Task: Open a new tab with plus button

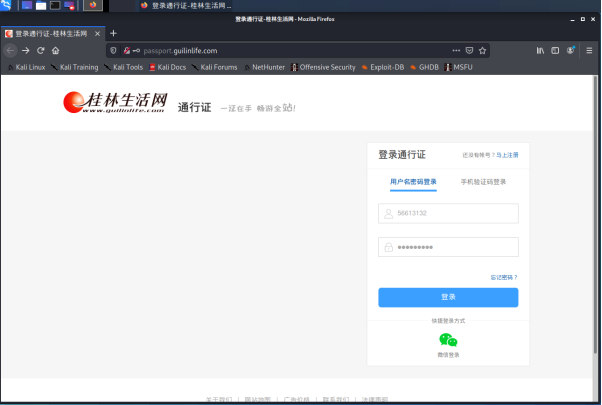Action: 113,33
